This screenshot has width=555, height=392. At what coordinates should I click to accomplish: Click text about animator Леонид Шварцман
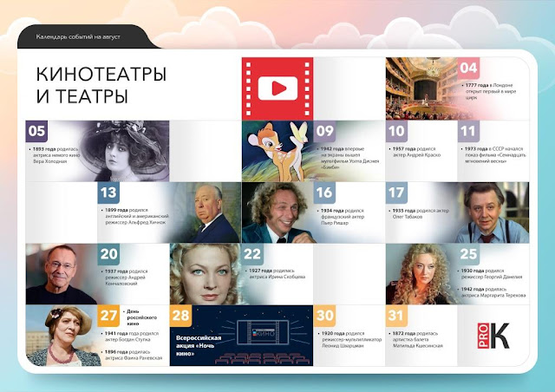tap(350, 340)
